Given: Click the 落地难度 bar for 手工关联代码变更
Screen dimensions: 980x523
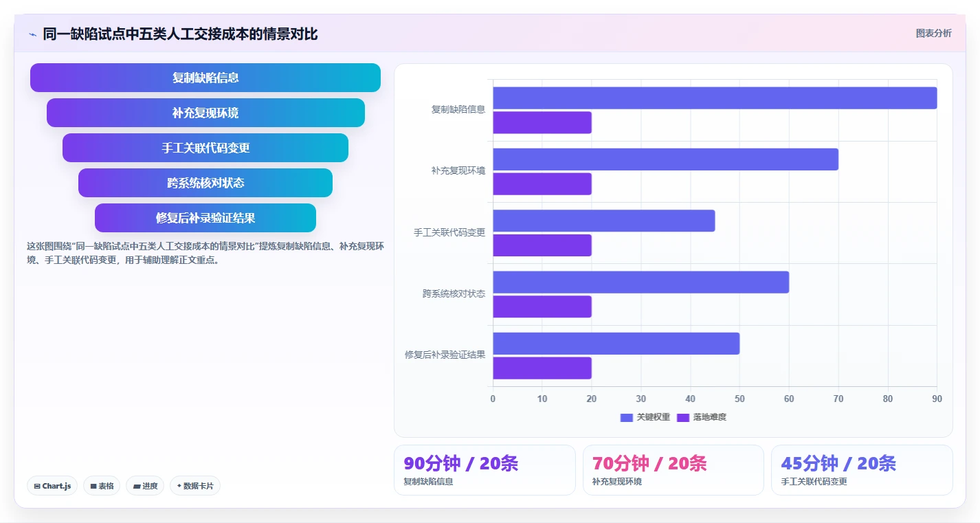Looking at the screenshot, I should tap(542, 245).
